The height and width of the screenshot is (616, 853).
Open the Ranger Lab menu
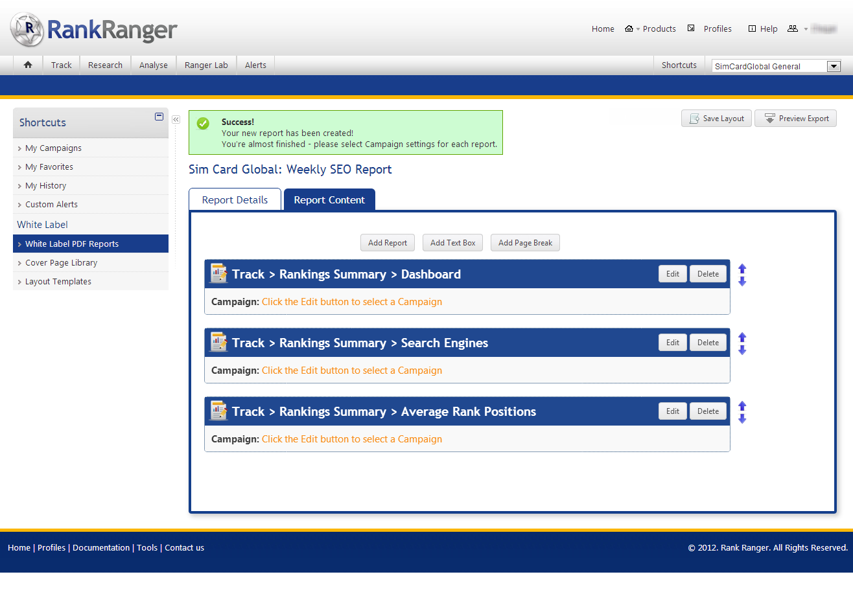click(x=206, y=65)
